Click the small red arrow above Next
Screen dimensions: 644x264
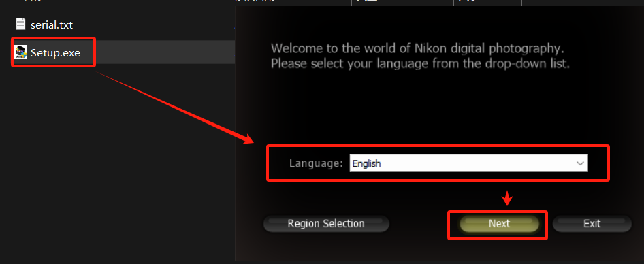(x=508, y=198)
